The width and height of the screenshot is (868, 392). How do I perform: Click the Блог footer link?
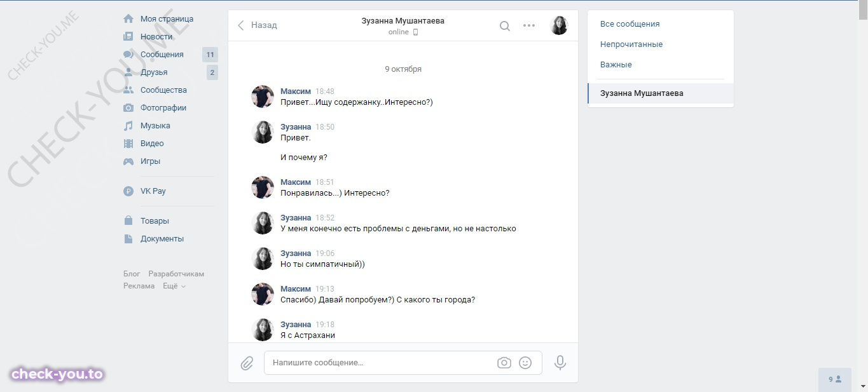pos(132,274)
